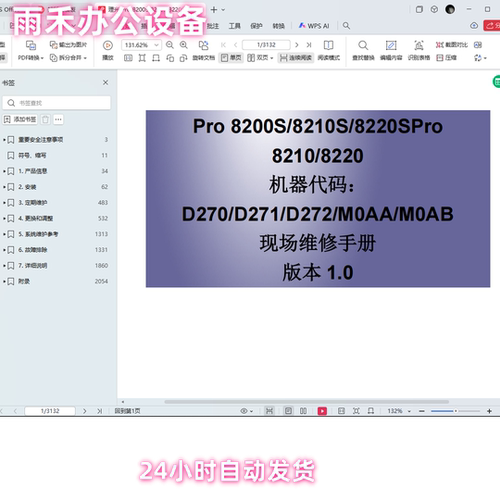500x500 pixels.
Task: Click the 书签查找 bookmark search field
Action: click(x=57, y=103)
